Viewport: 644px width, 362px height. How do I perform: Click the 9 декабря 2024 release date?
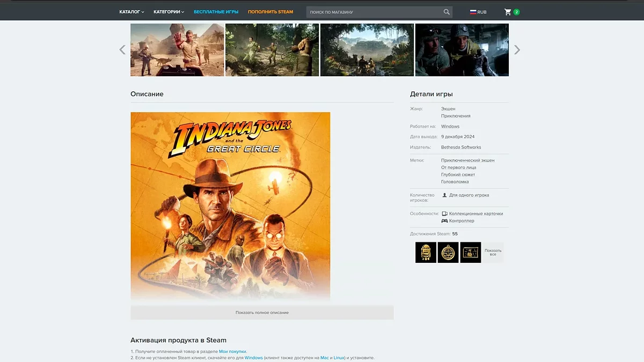tap(458, 137)
